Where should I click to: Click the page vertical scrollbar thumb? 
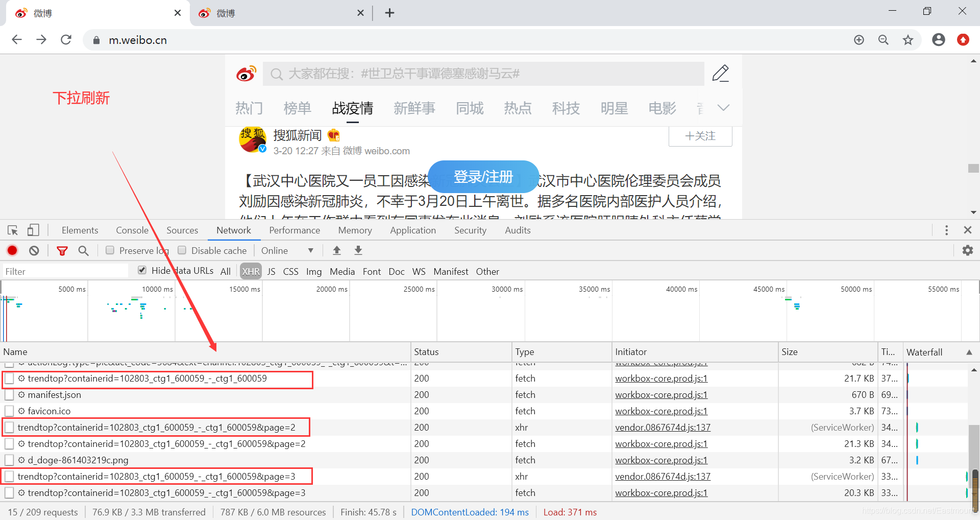coord(973,168)
